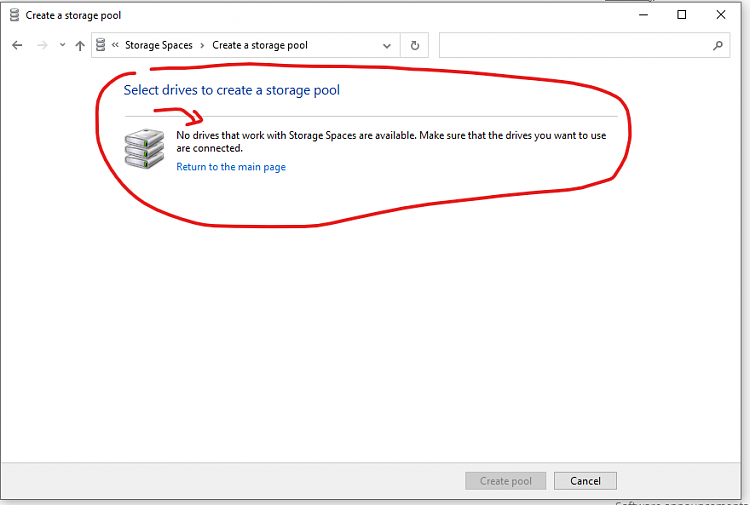Select the Storage Spaces breadcrumb
The image size is (750, 505).
tap(158, 46)
